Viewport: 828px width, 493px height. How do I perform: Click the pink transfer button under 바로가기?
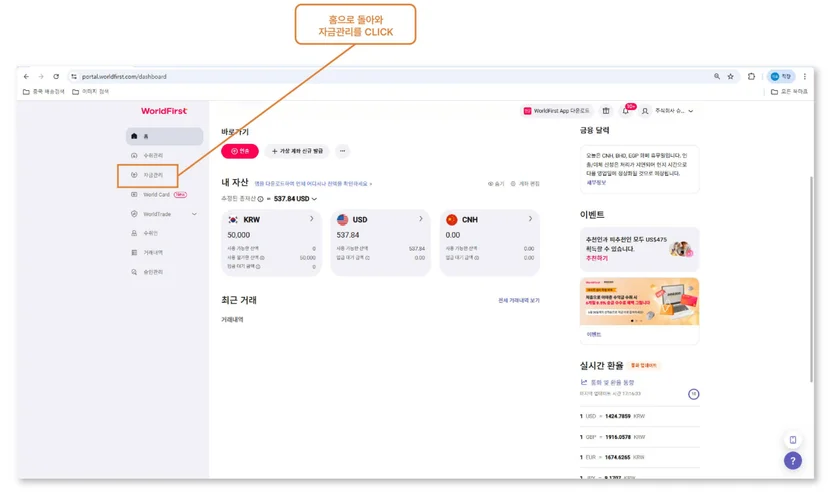[x=240, y=151]
